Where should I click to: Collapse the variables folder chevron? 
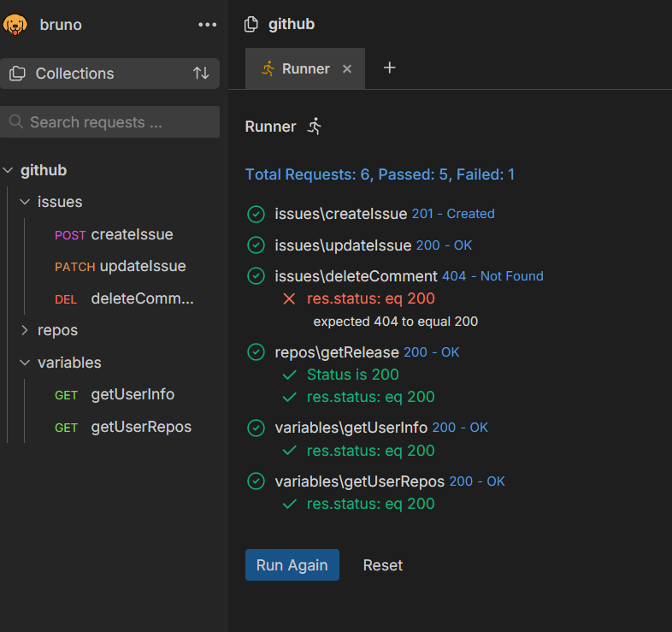(26, 363)
